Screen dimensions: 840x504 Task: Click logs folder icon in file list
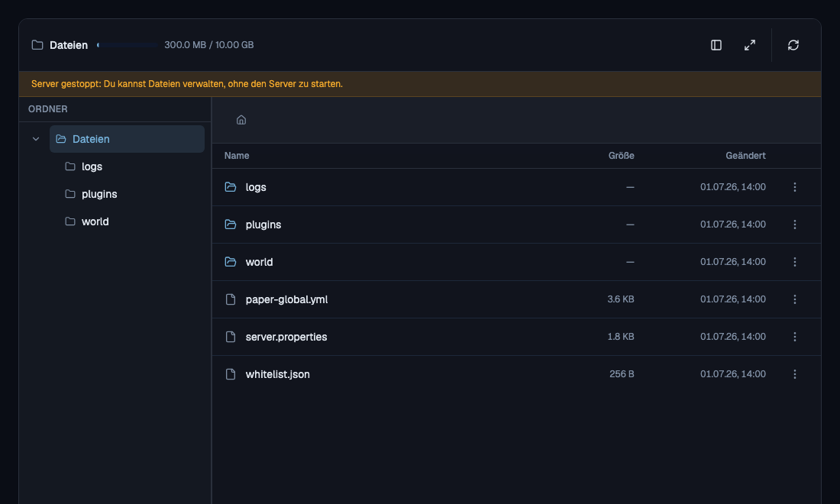[x=231, y=187]
